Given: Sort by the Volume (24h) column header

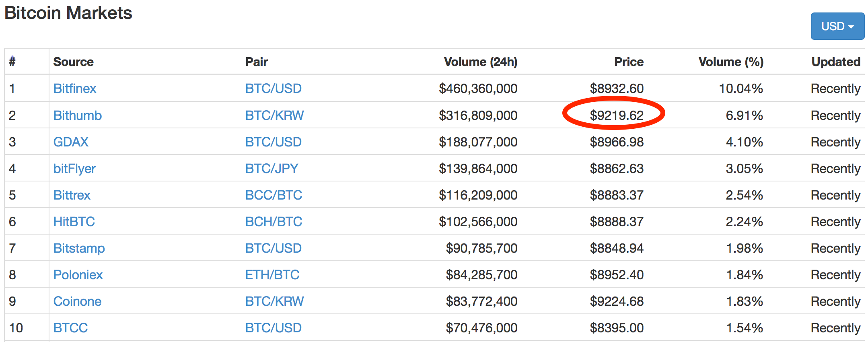Looking at the screenshot, I should coord(481,62).
